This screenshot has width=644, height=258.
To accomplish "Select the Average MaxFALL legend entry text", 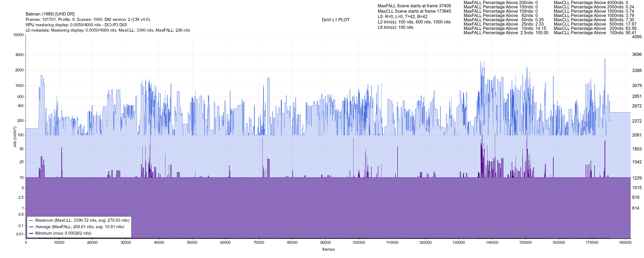I will pyautogui.click(x=80, y=227).
